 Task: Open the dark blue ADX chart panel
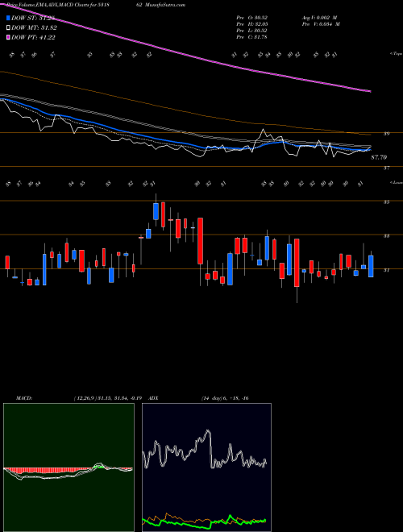click(x=206, y=468)
